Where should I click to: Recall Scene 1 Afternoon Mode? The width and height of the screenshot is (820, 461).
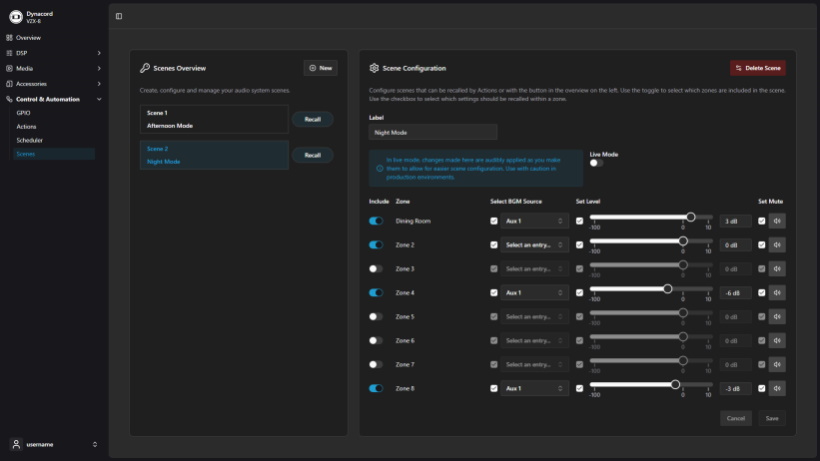click(312, 119)
